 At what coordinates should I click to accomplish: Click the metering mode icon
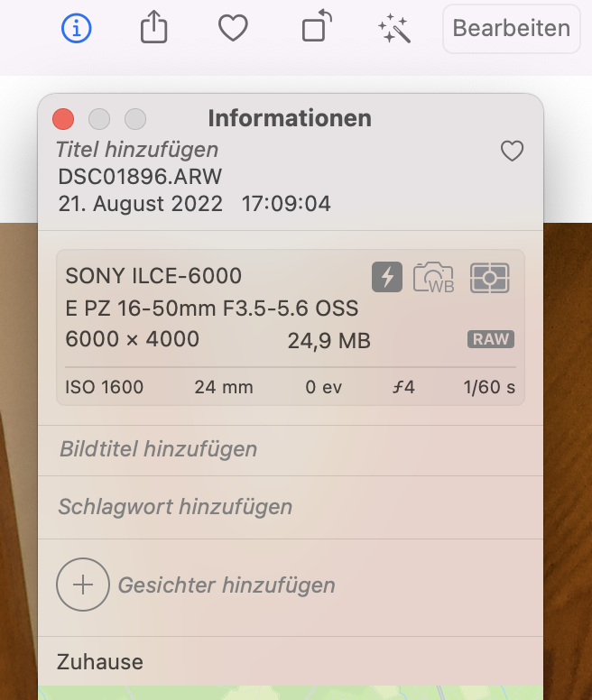[x=489, y=277]
